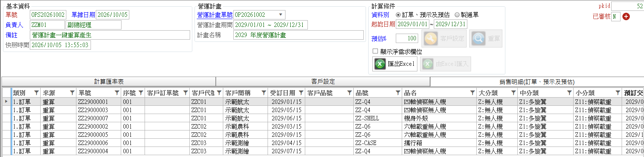Image resolution: width=644 pixels, height=157 pixels.
Task: Click the 攜行箱 product name cell
Action: pos(439,143)
